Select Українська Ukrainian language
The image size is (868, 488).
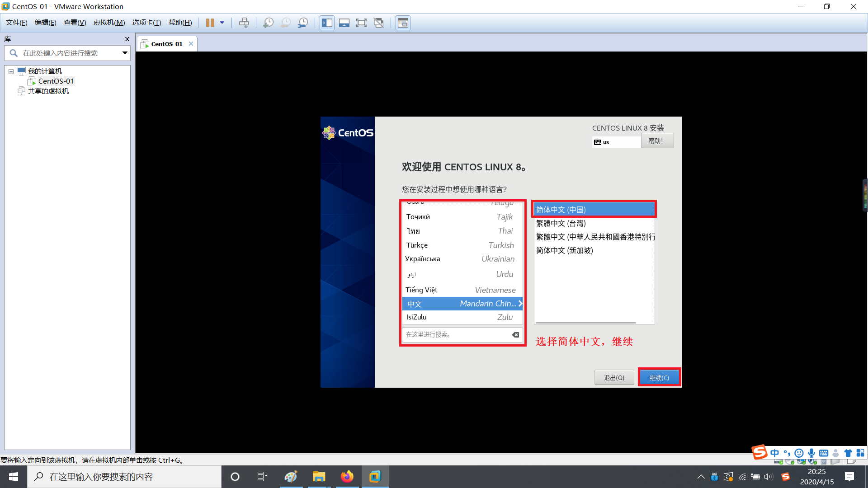[x=462, y=259]
